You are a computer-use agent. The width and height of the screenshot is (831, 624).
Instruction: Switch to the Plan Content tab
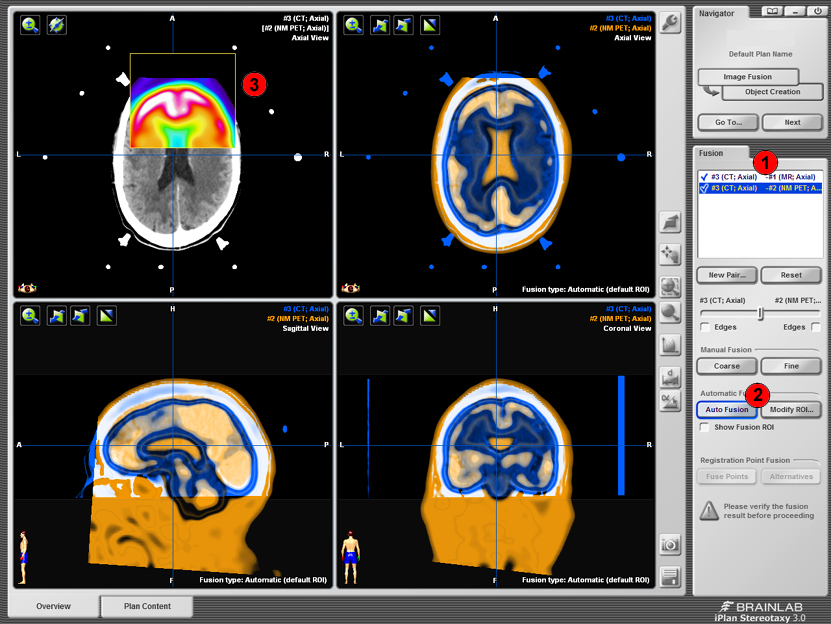pyautogui.click(x=147, y=606)
